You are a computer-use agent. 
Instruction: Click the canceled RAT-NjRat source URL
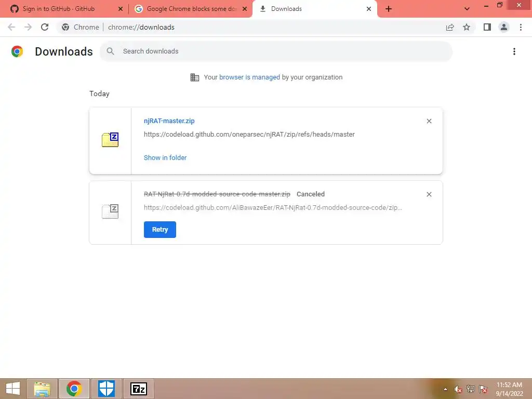[x=273, y=208]
